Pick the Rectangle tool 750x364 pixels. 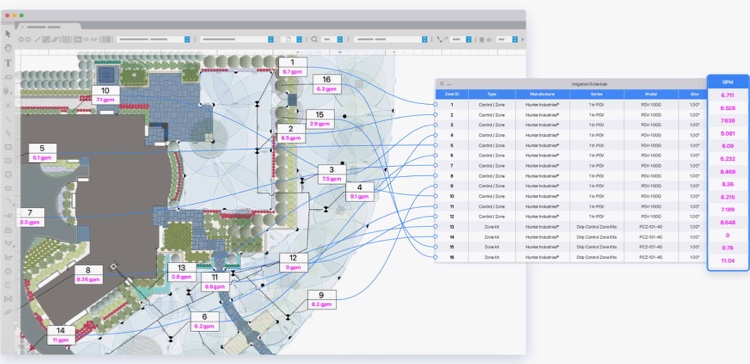8,147
